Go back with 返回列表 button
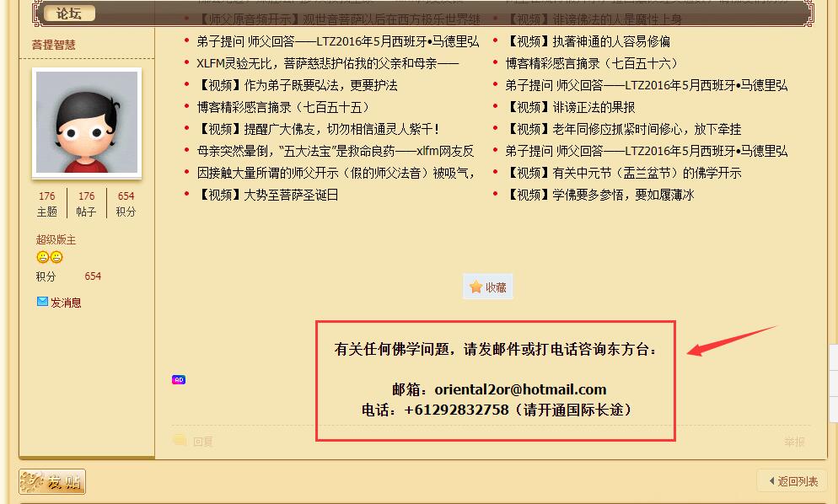The image size is (838, 504). pyautogui.click(x=792, y=481)
